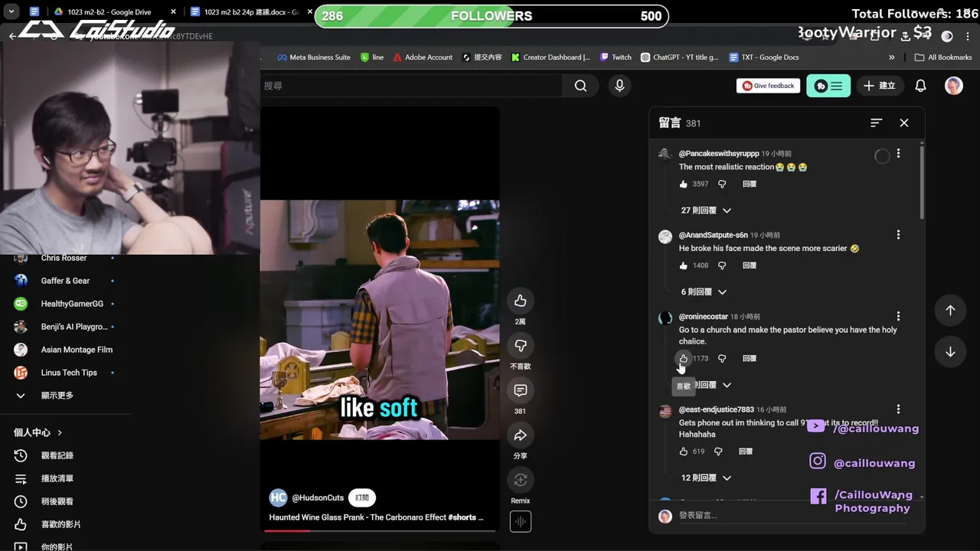980x551 pixels.
Task: Open Gaffer & Gear subscription channel
Action: click(x=66, y=281)
